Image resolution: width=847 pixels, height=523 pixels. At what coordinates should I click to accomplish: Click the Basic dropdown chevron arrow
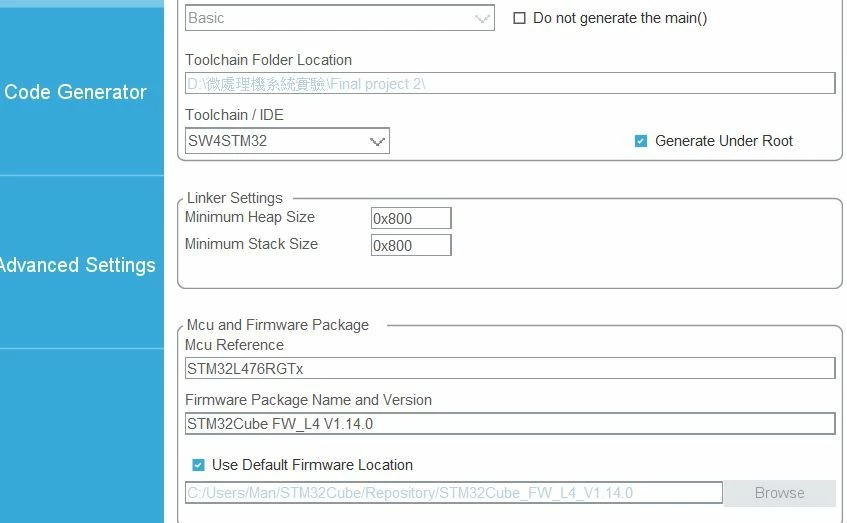click(482, 19)
